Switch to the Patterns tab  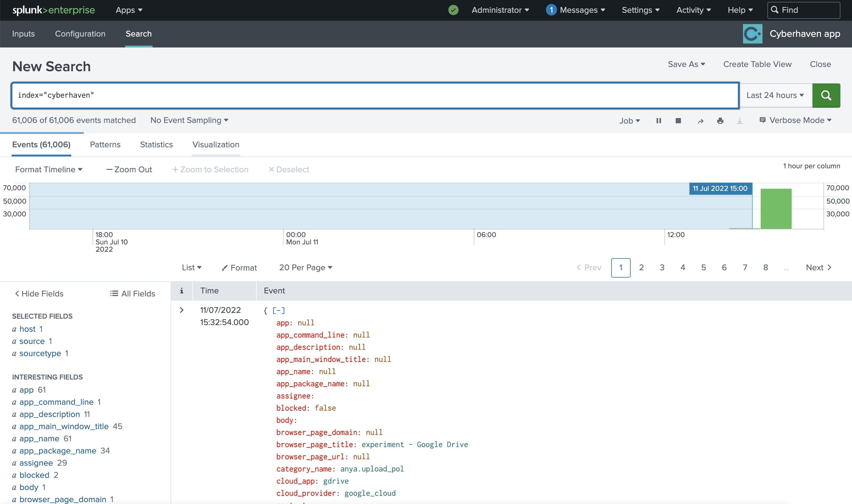(x=105, y=145)
